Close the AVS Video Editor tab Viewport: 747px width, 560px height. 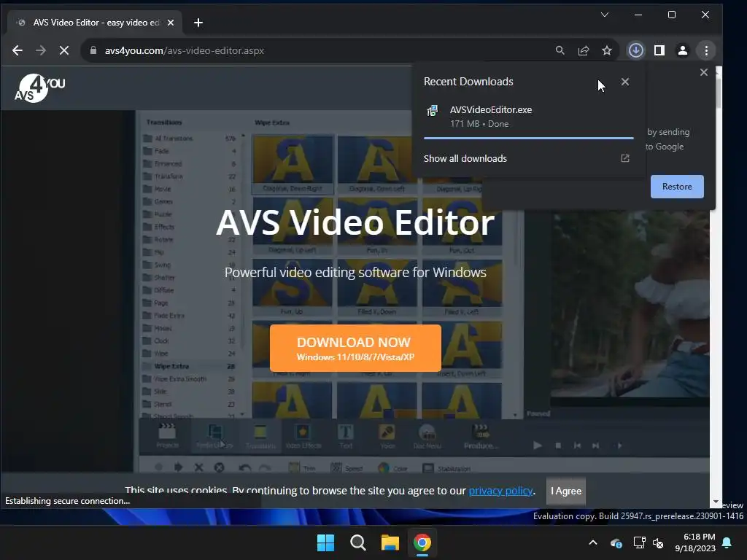pos(171,23)
